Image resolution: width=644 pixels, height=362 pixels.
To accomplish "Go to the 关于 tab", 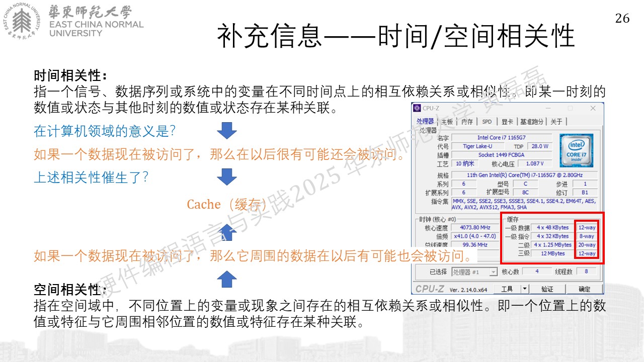I will pos(556,122).
